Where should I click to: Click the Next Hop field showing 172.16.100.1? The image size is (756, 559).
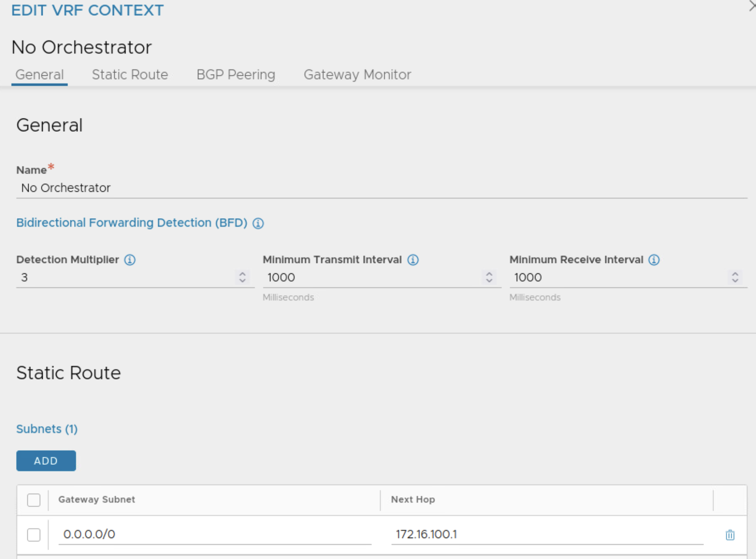point(547,534)
